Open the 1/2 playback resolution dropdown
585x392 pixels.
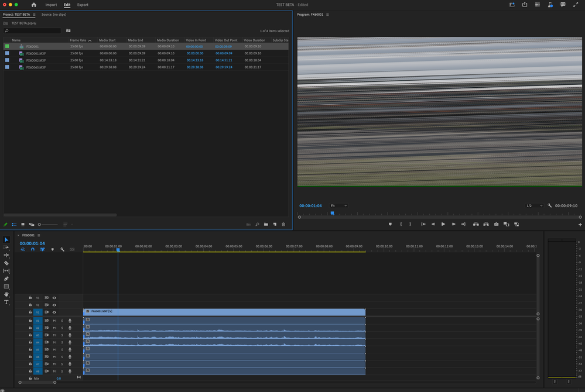click(x=533, y=206)
